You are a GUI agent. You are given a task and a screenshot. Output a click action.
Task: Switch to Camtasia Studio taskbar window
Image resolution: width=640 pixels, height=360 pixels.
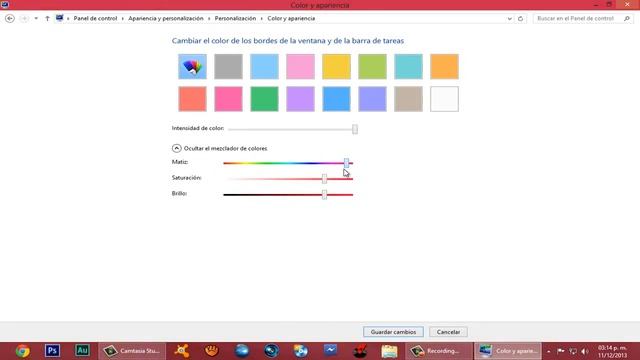coord(132,351)
